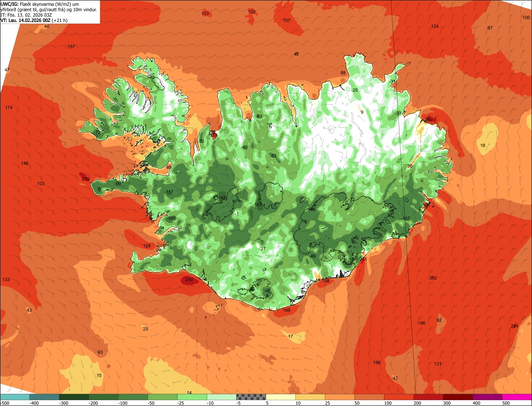Click the purple 400 to 500 legend swatch
Screen dimensions: 532x406
pyautogui.click(x=487, y=397)
